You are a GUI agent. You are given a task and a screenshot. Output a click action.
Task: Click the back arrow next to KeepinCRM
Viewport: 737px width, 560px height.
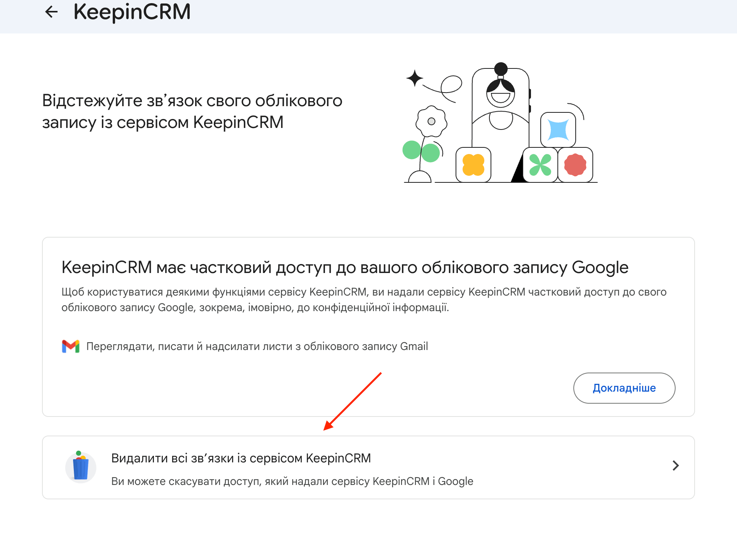(51, 12)
